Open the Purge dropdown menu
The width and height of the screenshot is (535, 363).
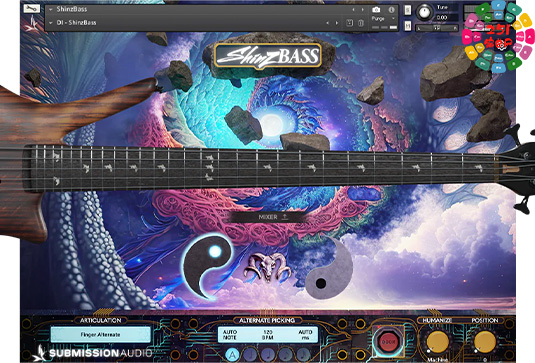coord(383,18)
